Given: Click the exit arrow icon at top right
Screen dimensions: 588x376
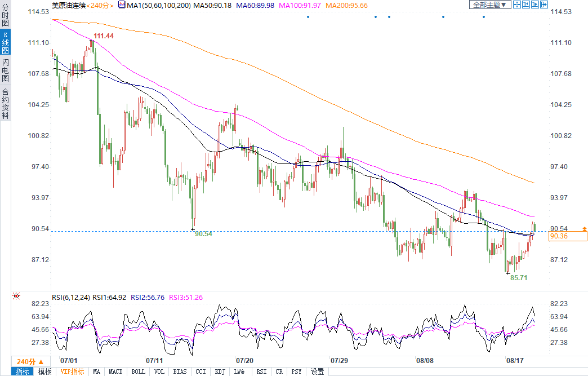Looking at the screenshot, I should (544, 5).
